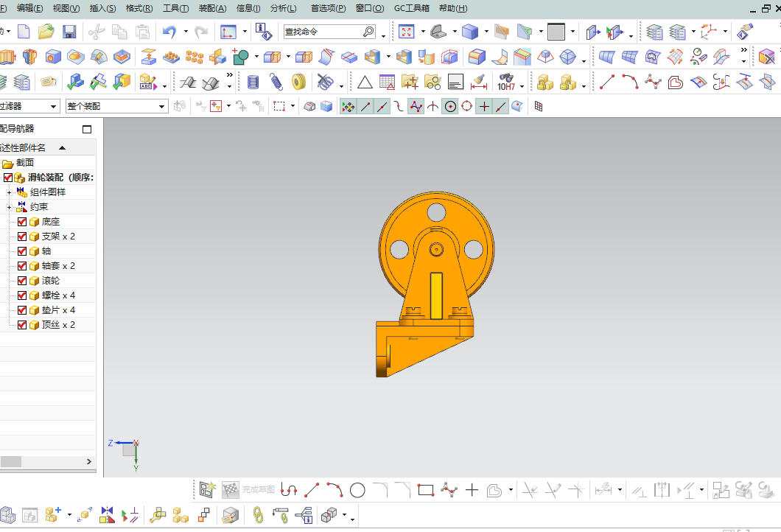Click the cylinder spring gear icon

pos(253,83)
